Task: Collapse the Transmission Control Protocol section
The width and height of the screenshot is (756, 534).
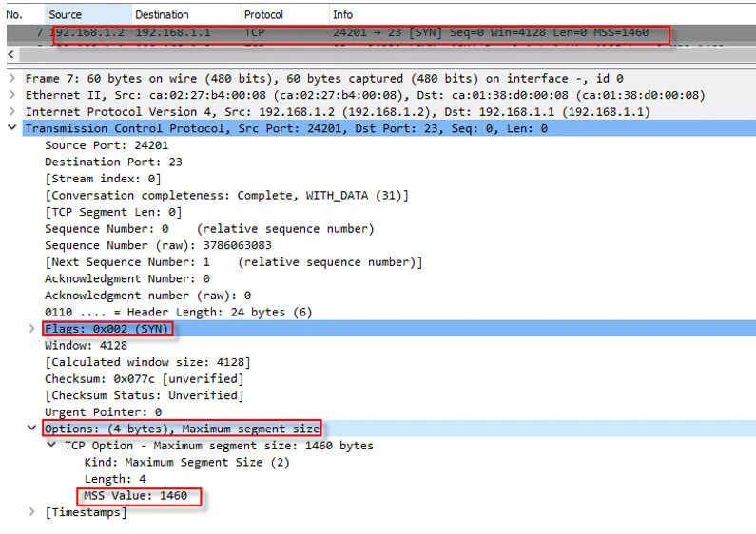Action: pos(10,128)
